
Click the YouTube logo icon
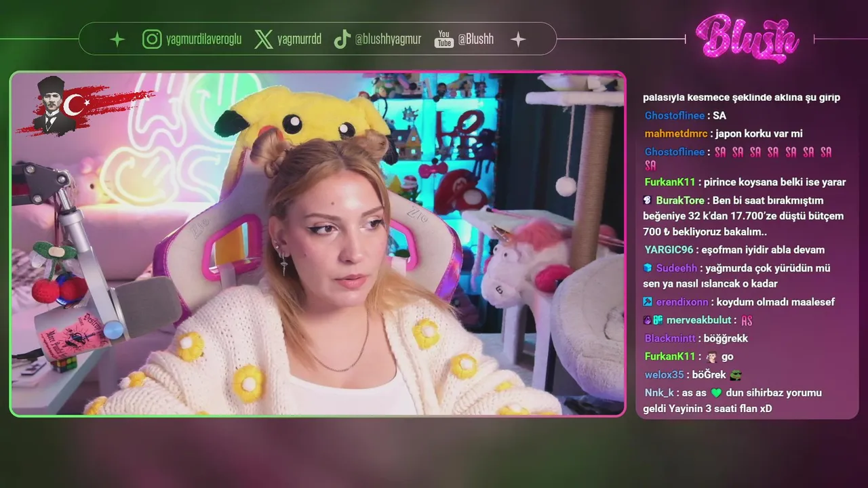[444, 39]
